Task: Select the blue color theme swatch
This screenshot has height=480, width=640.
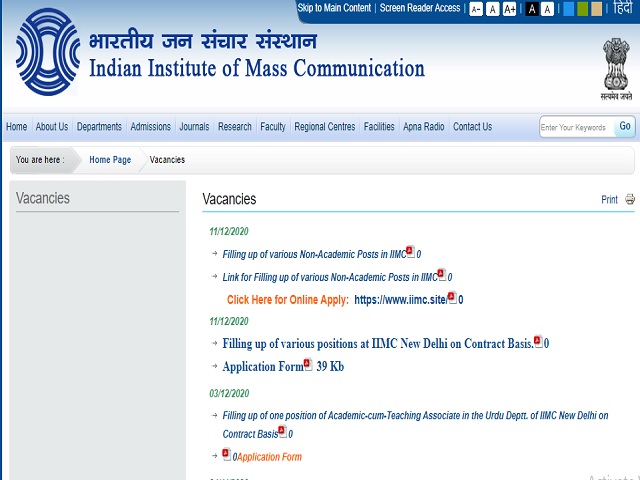Action: tap(569, 9)
